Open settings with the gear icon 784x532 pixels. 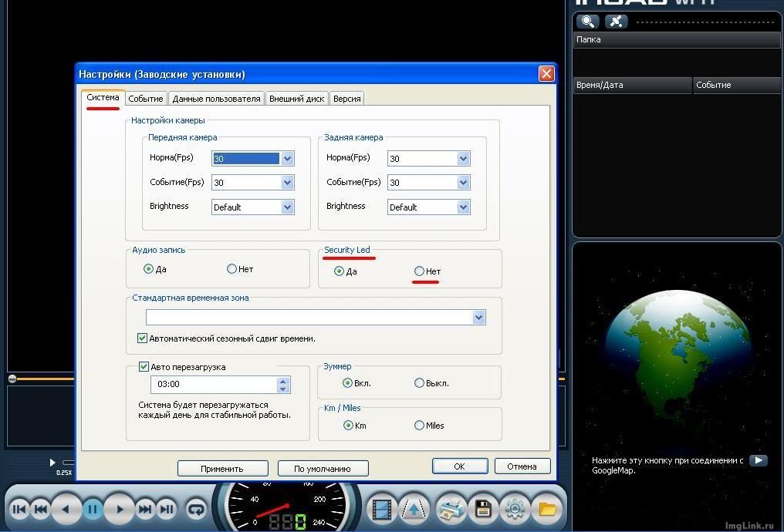(x=515, y=510)
